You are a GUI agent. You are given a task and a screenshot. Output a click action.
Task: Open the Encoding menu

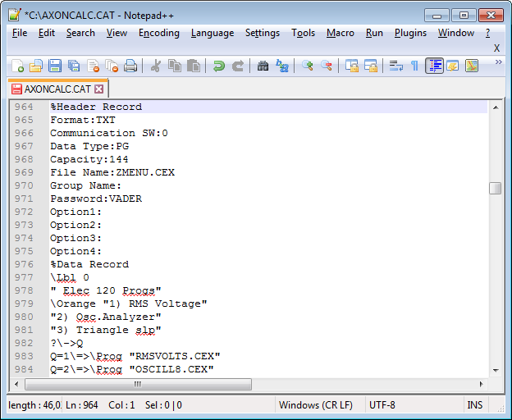[x=159, y=33]
